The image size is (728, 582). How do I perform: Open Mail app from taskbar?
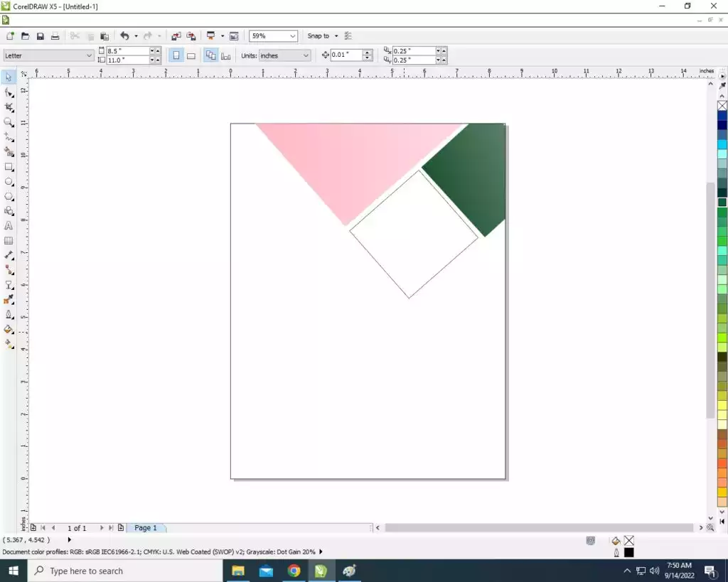click(x=266, y=571)
